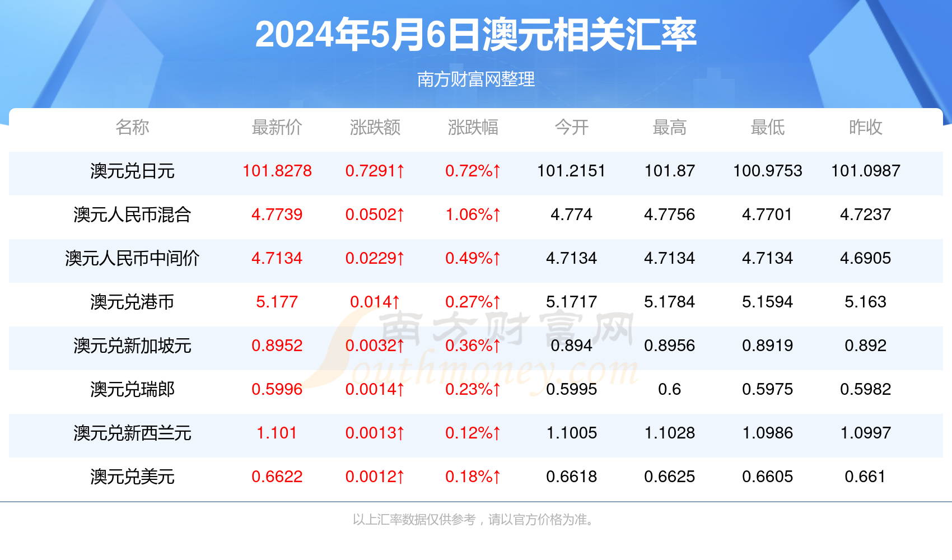Viewport: 952px width, 560px height.
Task: Click previous close 4.6905
Action: [x=865, y=258]
